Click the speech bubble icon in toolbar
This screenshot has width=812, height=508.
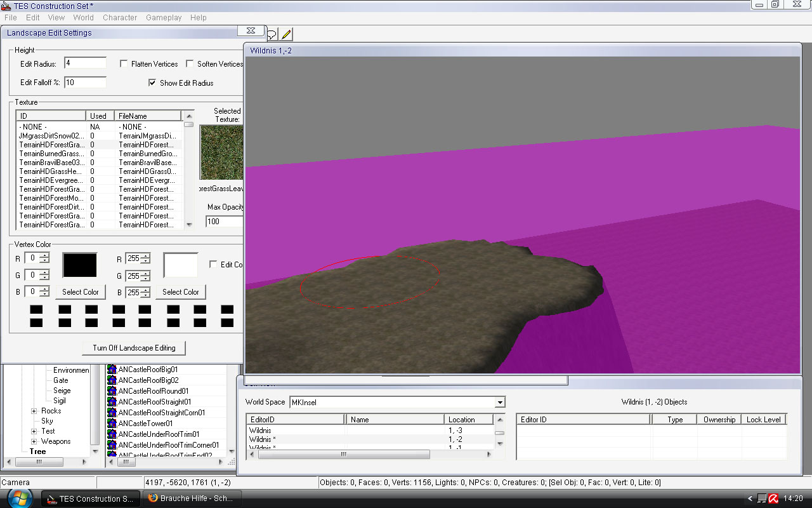click(x=272, y=34)
